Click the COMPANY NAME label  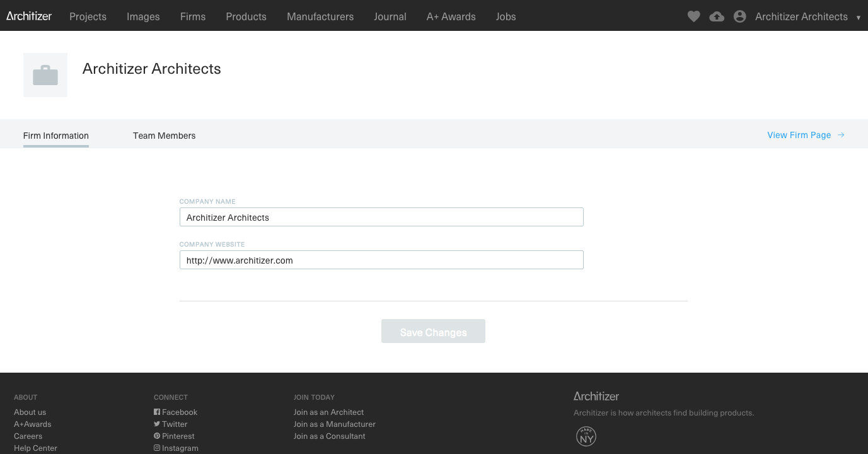point(207,201)
